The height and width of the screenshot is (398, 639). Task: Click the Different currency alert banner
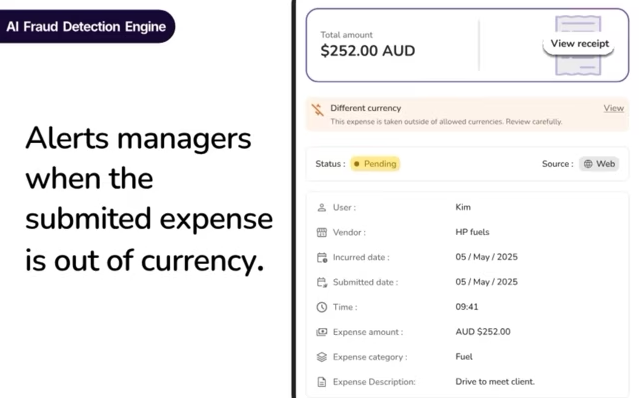tap(467, 114)
